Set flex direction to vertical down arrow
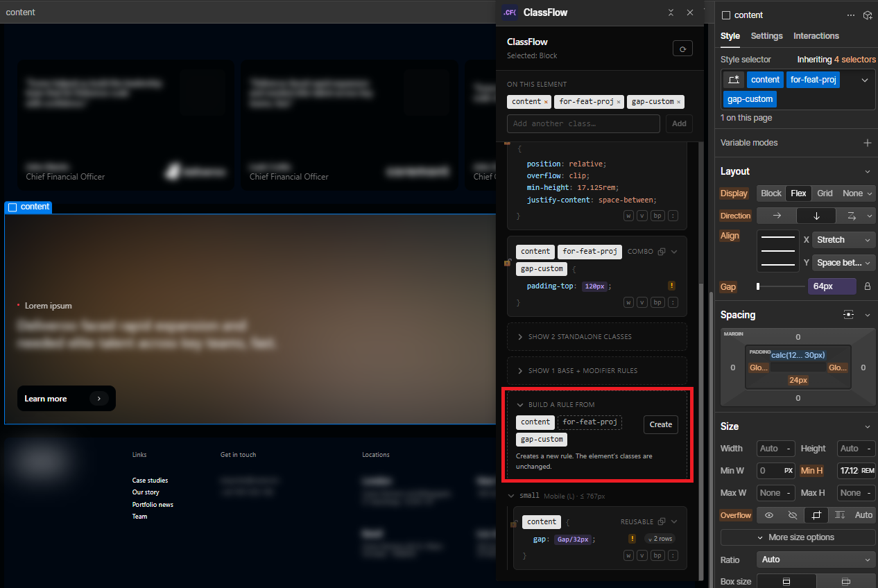The image size is (878, 588). 816,216
